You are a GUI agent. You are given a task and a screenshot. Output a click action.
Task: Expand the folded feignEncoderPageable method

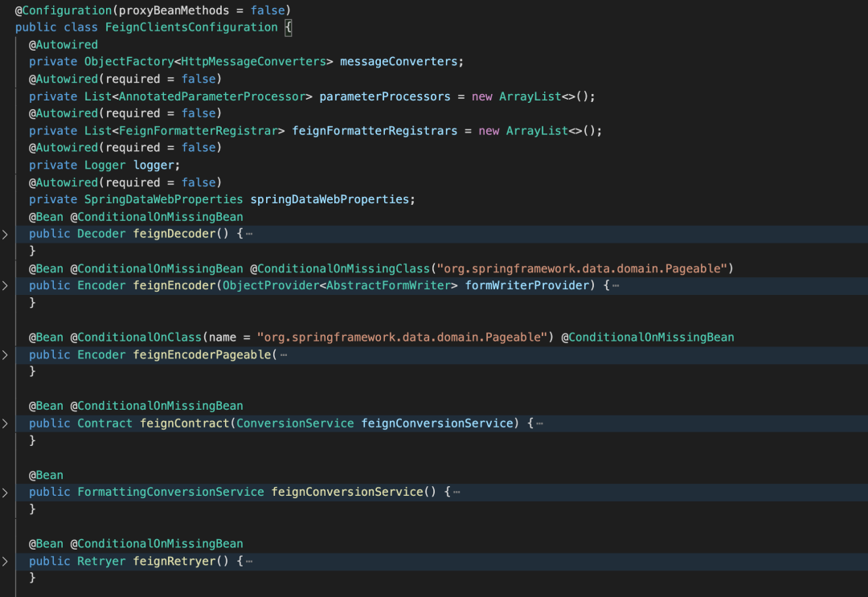(x=5, y=355)
